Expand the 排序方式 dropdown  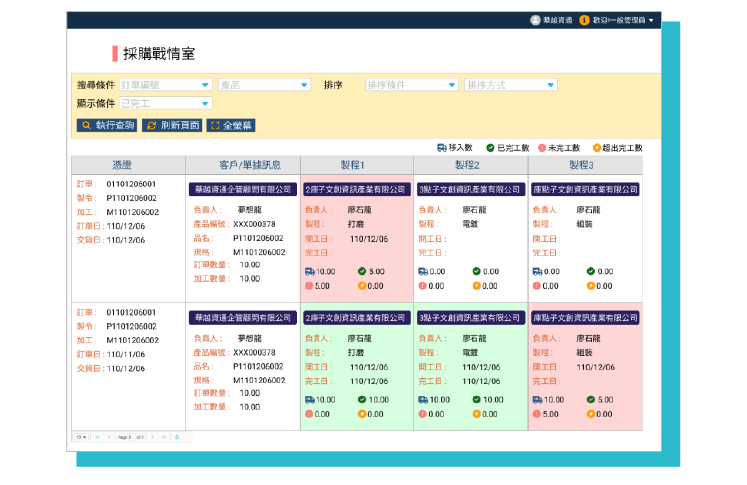coord(510,85)
